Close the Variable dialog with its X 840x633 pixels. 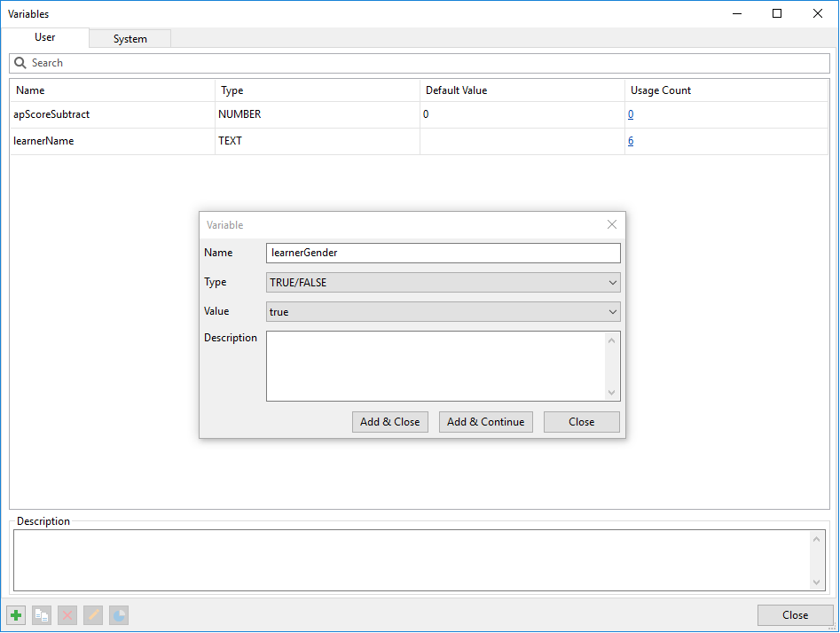(x=612, y=224)
